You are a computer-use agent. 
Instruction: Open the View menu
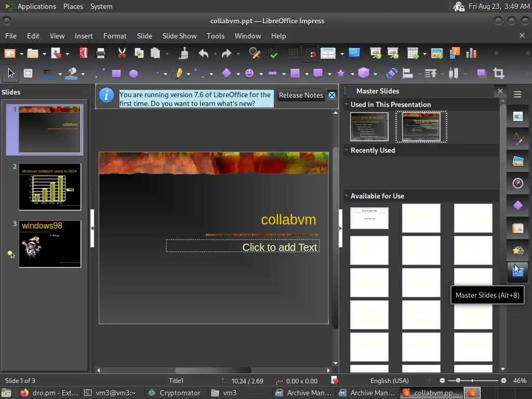(x=57, y=36)
